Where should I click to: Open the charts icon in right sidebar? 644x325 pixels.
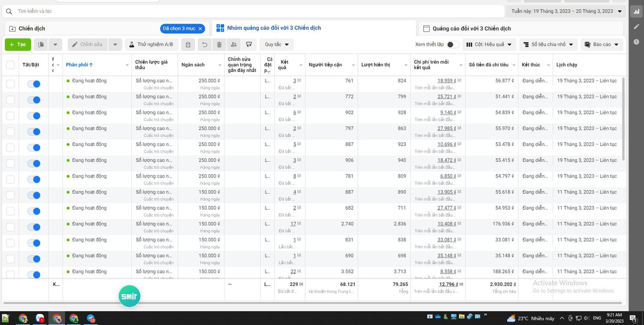(x=637, y=12)
